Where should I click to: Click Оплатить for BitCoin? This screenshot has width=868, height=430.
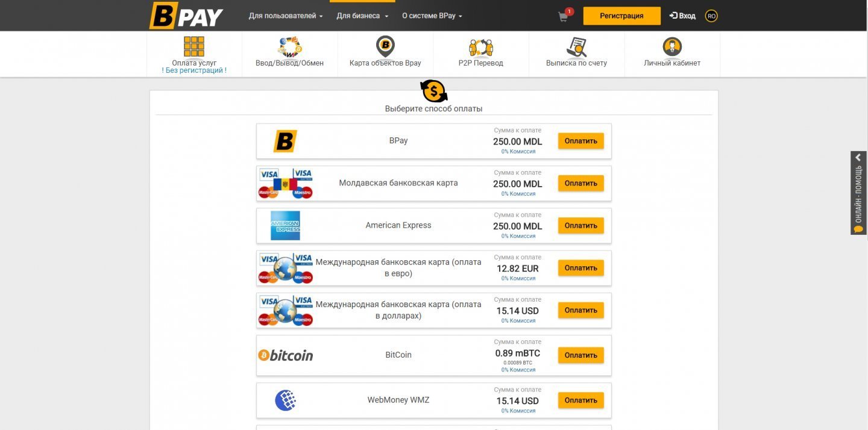point(581,355)
